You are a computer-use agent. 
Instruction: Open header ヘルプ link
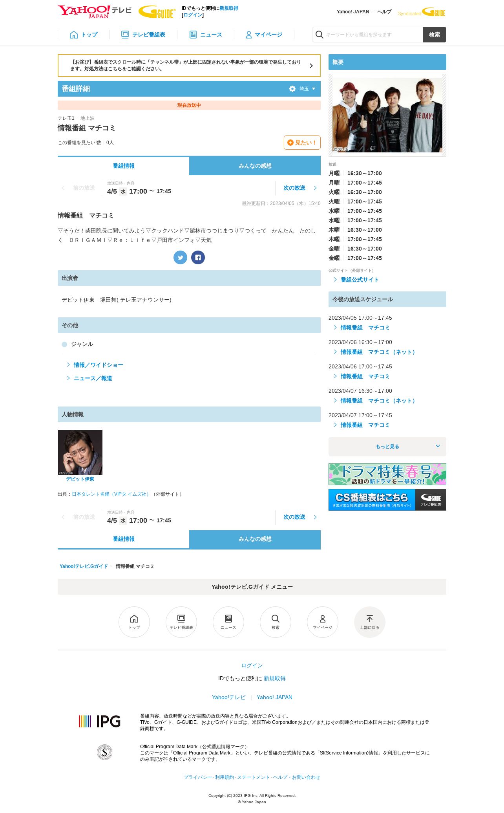click(384, 12)
